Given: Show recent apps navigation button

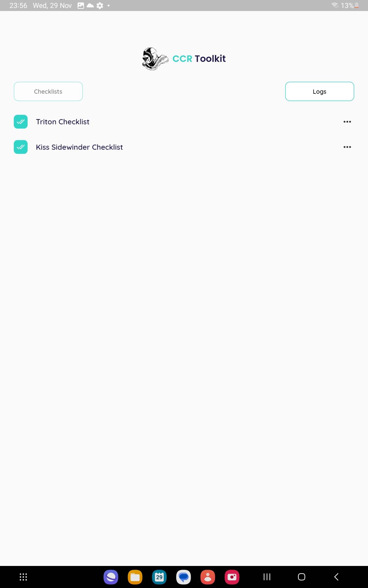Looking at the screenshot, I should [267, 577].
